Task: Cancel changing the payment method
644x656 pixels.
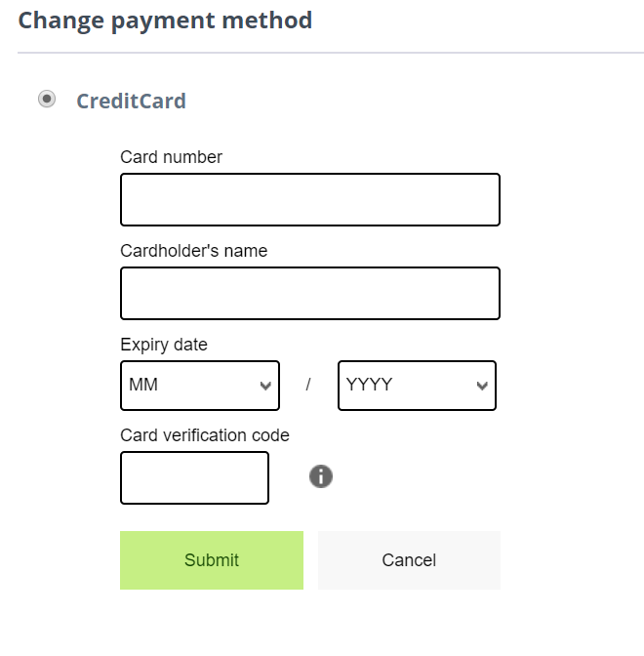Action: [409, 560]
